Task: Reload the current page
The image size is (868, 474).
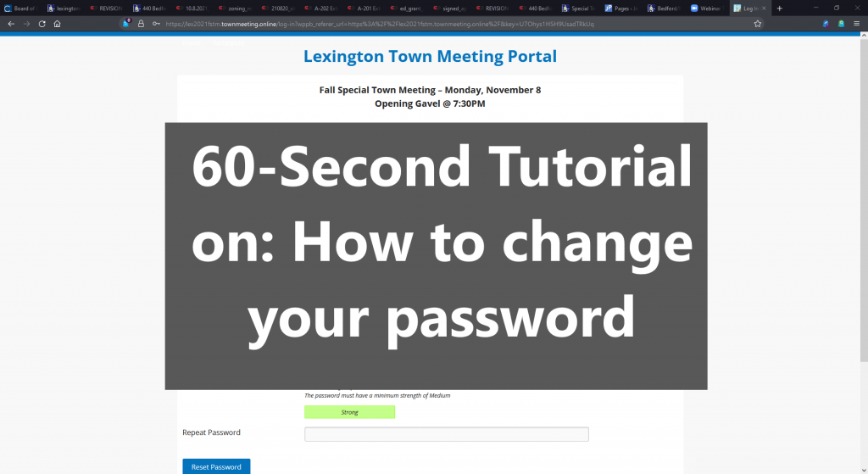Action: 42,24
